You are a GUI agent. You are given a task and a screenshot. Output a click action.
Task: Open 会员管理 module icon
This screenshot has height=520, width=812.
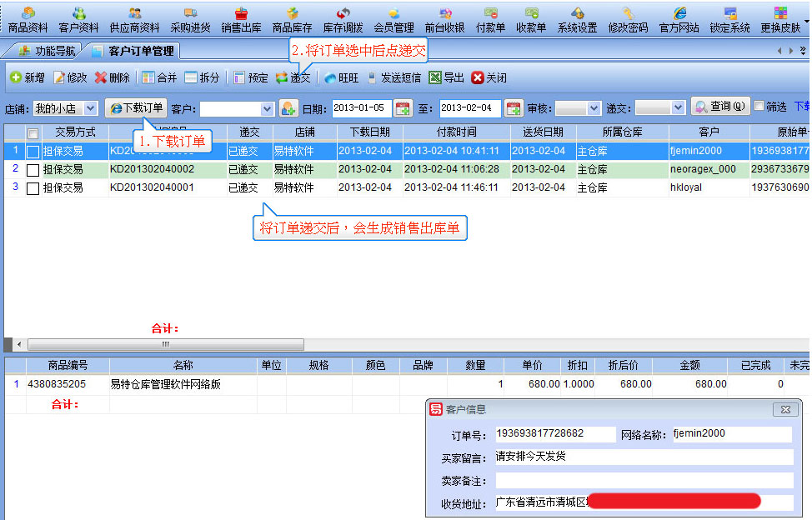tap(393, 19)
